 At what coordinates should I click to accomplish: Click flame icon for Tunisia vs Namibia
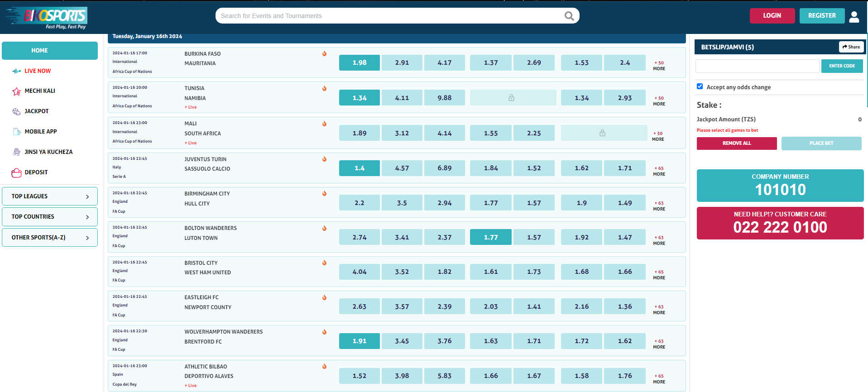(324, 88)
